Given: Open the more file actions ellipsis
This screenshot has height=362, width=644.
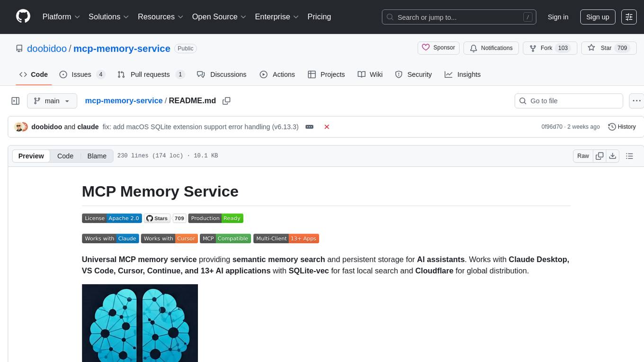Looking at the screenshot, I should click(x=636, y=101).
